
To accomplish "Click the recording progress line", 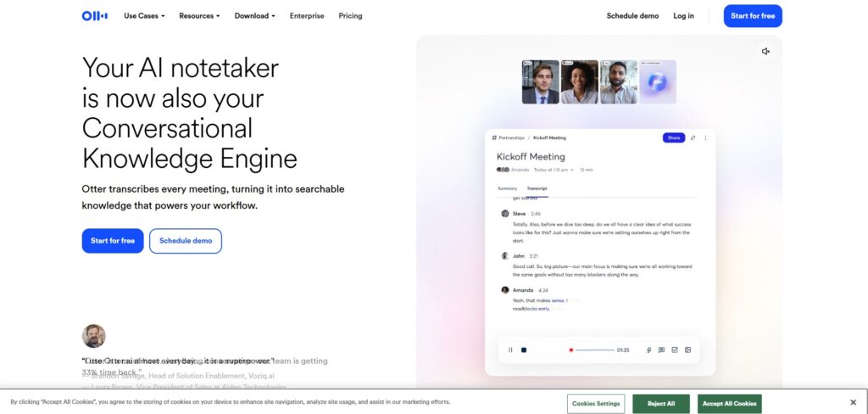I will coord(594,350).
